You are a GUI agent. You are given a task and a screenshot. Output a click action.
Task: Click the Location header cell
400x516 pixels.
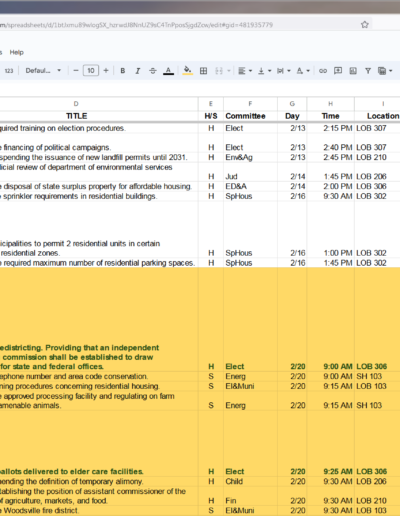pyautogui.click(x=377, y=116)
